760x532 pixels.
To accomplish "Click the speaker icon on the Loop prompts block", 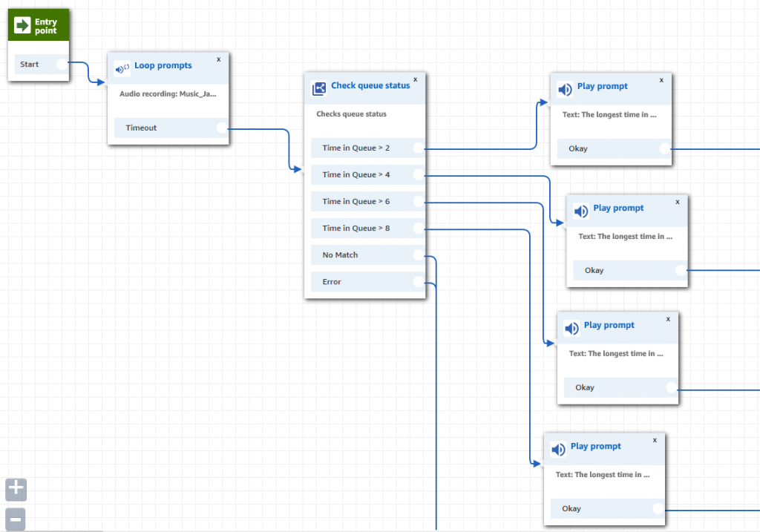I will click(x=122, y=67).
